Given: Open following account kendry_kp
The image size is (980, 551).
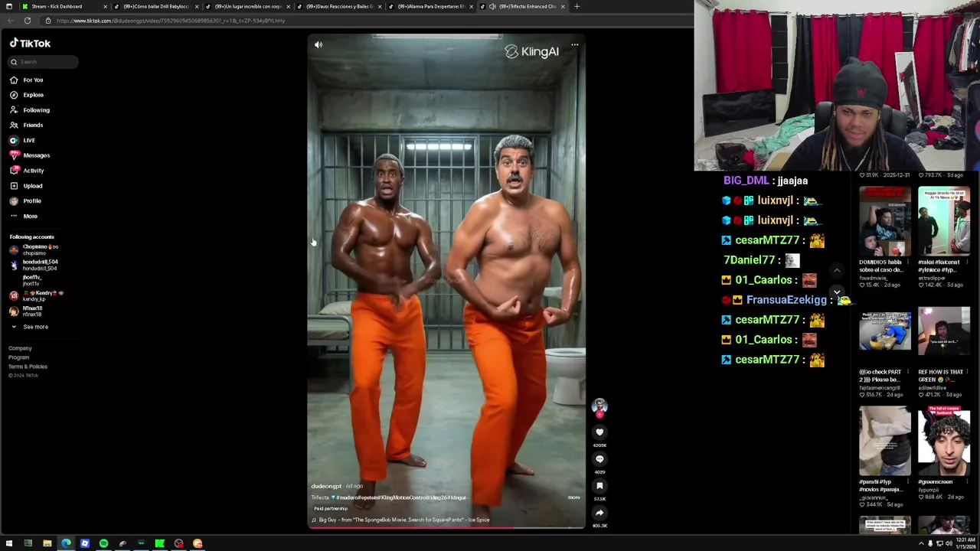Looking at the screenshot, I should pyautogui.click(x=37, y=295).
